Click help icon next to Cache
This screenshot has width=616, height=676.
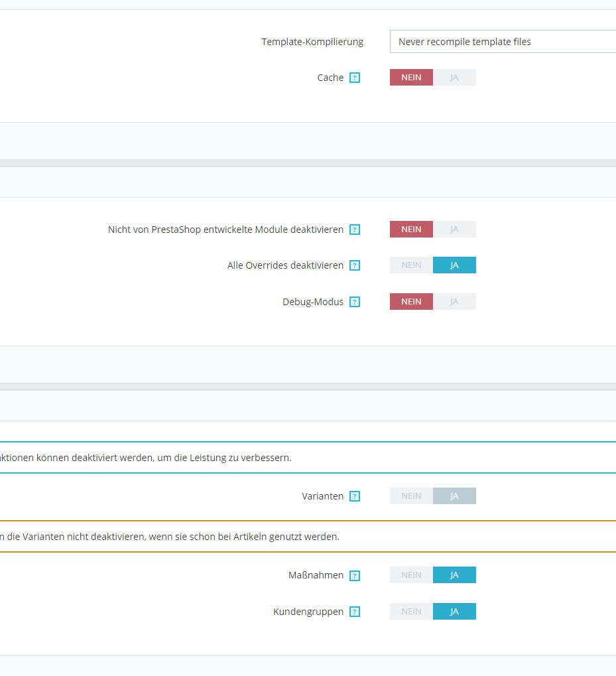pyautogui.click(x=355, y=78)
